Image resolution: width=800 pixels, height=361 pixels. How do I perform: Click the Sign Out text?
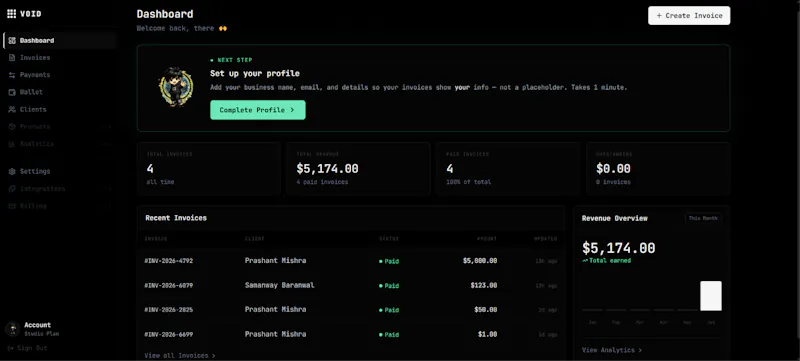tap(32, 348)
